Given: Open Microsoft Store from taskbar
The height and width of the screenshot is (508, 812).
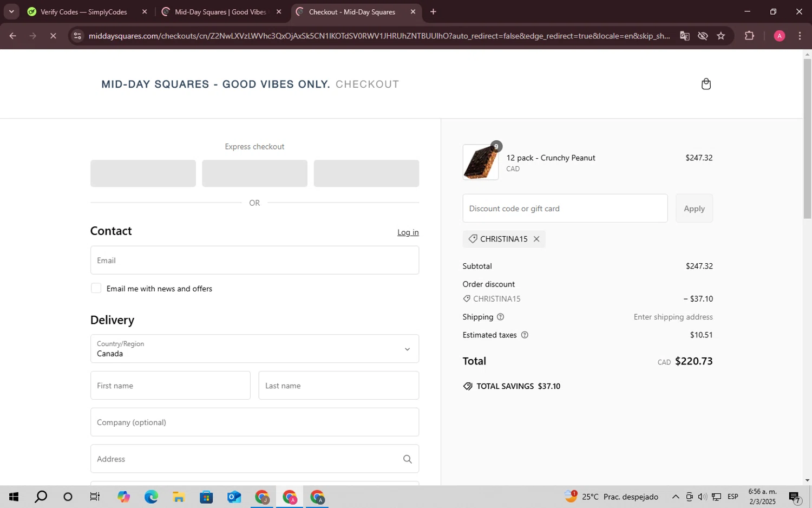Looking at the screenshot, I should point(206,497).
